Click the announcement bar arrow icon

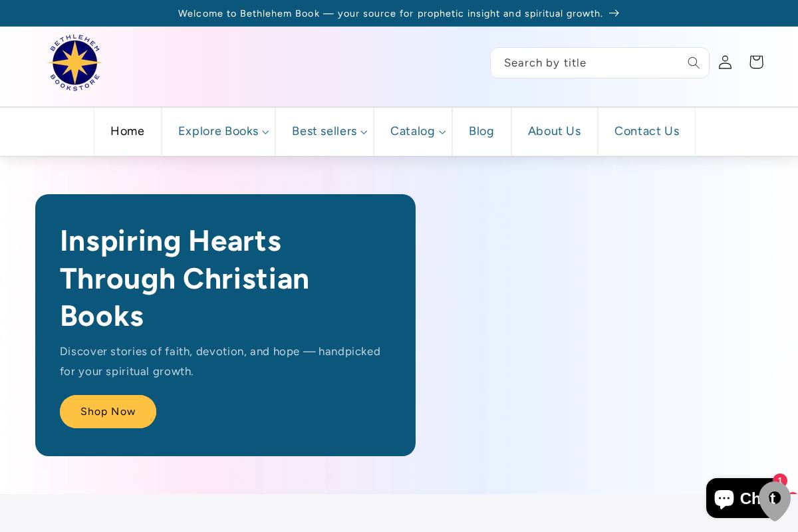point(613,13)
